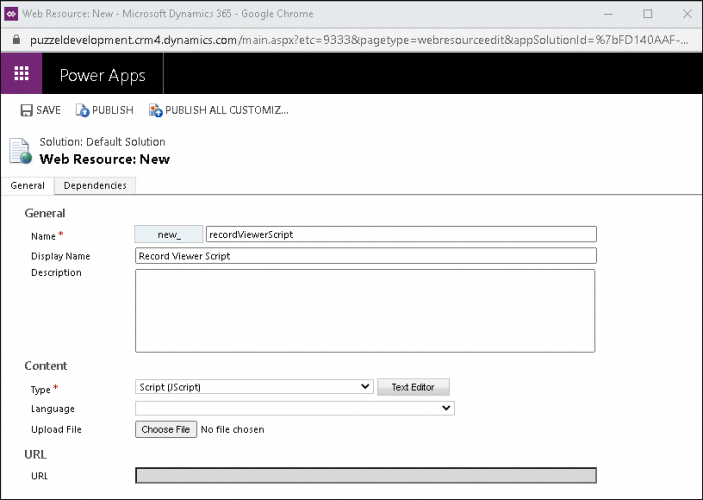Click the Publish All Customizations icon
This screenshot has width=703, height=500.
(x=156, y=110)
